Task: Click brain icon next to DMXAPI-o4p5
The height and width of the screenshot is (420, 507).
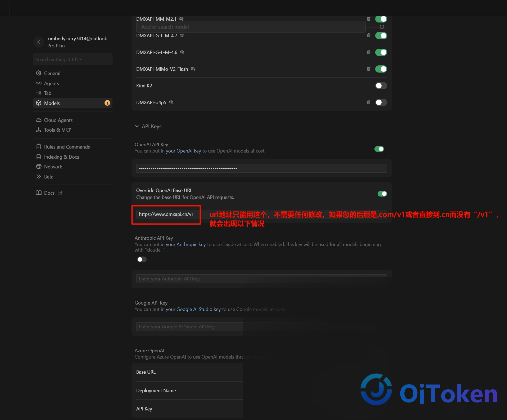Action: (x=171, y=102)
